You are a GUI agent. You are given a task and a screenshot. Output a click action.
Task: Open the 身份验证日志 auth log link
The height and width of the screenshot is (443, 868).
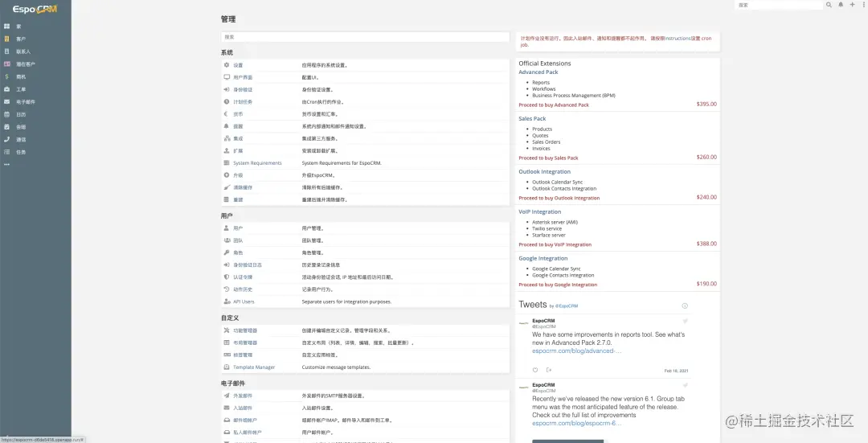point(248,265)
